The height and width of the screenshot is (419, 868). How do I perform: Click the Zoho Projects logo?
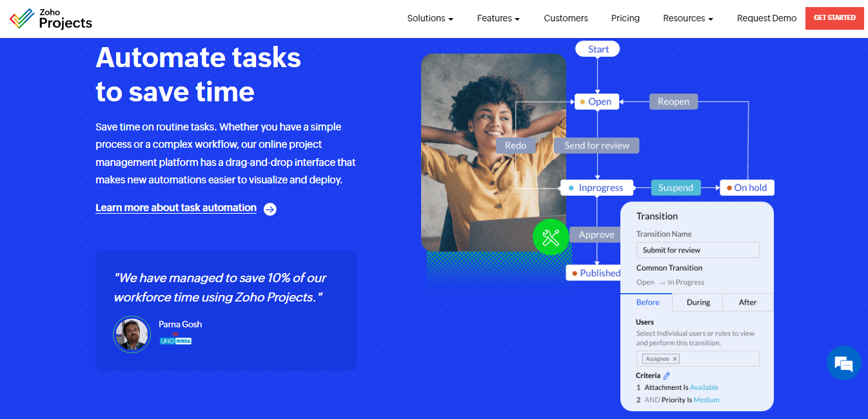tap(50, 19)
